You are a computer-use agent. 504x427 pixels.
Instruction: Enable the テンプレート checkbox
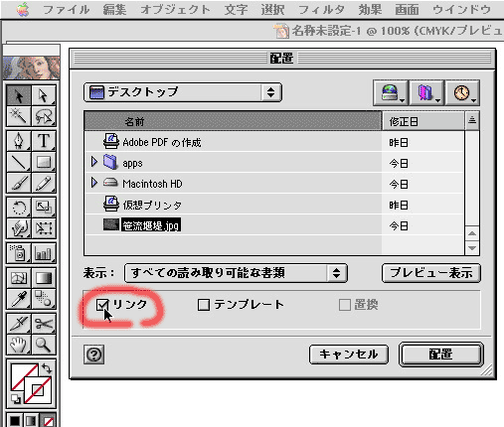click(x=204, y=305)
